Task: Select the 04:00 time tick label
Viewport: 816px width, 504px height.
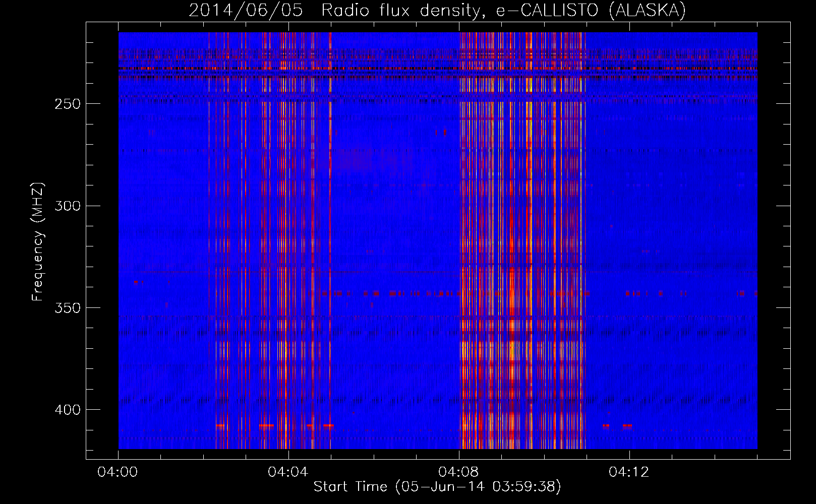Action: pos(118,472)
